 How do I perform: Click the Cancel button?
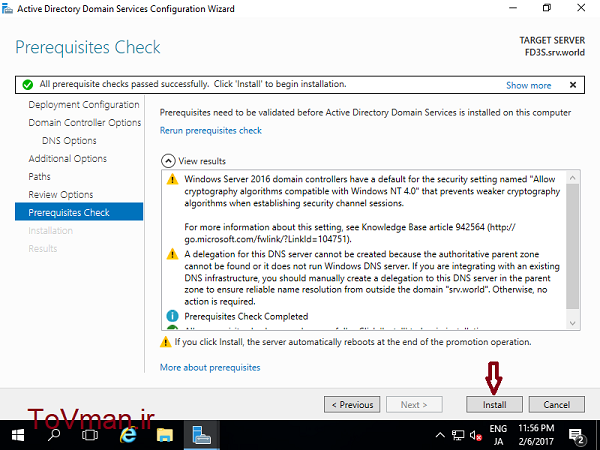[556, 404]
